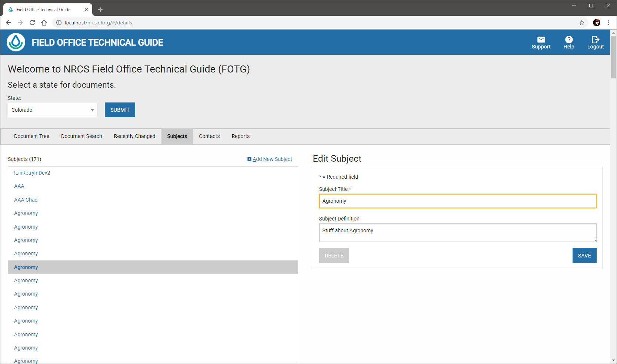The width and height of the screenshot is (617, 364).
Task: Open the Help question mark icon
Action: [569, 40]
